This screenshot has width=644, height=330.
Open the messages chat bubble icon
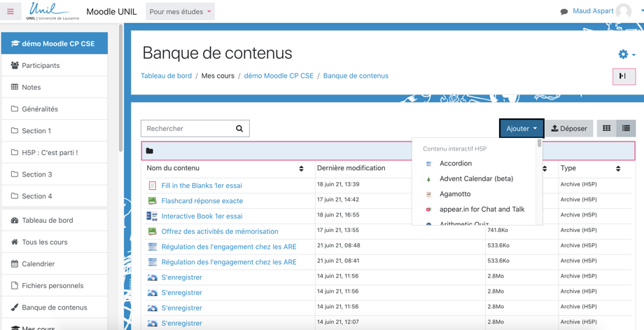(564, 12)
